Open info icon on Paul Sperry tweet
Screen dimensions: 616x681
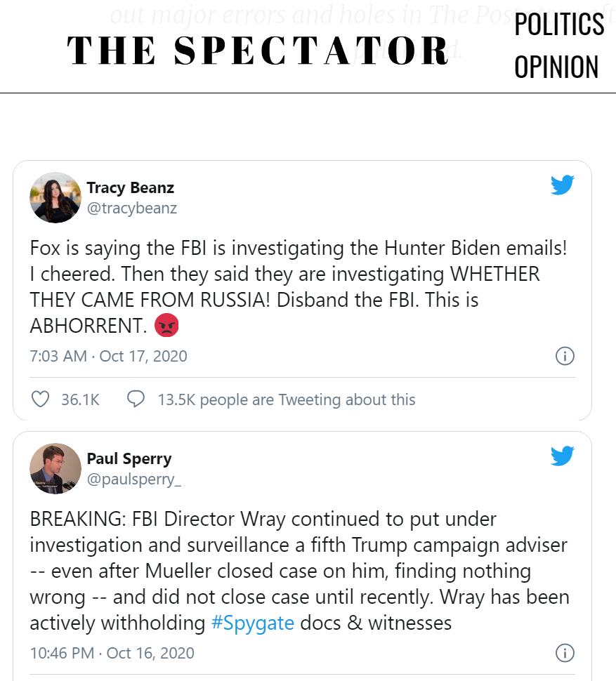[565, 653]
